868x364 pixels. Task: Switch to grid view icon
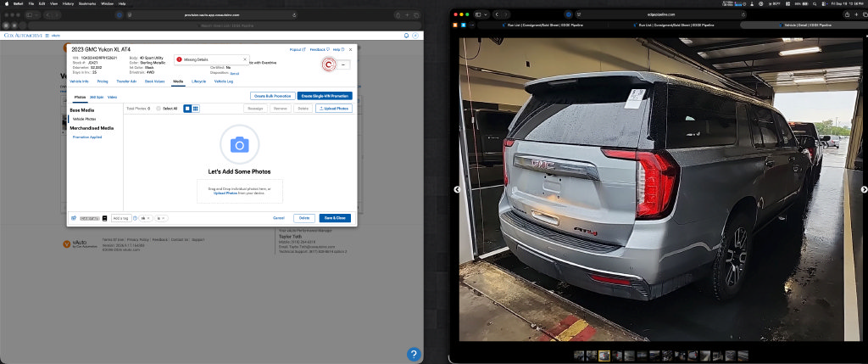coord(196,109)
